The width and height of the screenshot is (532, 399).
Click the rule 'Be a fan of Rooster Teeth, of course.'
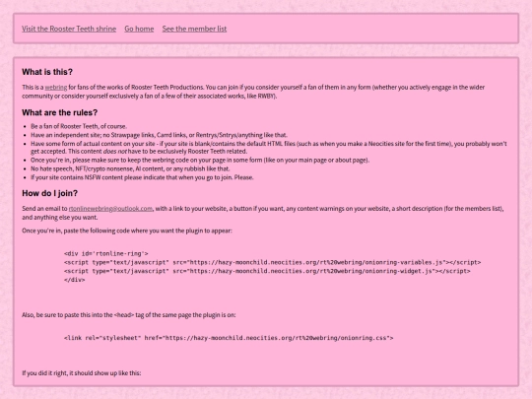click(x=79, y=126)
